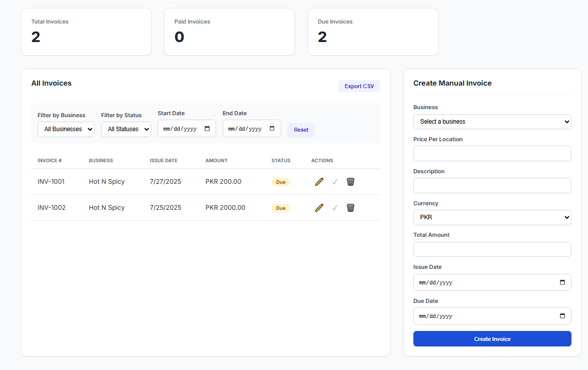Image resolution: width=588 pixels, height=370 pixels.
Task: Open calendar picker icon in Start Date filter
Action: coord(207,129)
